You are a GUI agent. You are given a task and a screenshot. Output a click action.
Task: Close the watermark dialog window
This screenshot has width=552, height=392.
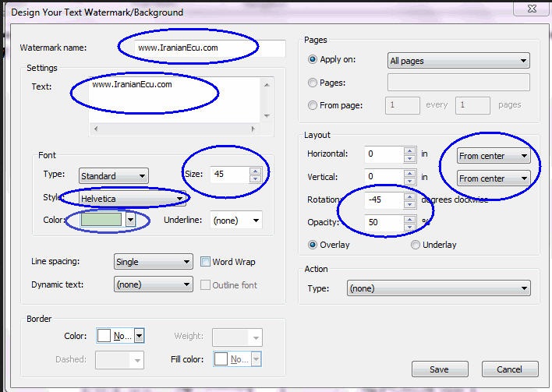click(532, 9)
